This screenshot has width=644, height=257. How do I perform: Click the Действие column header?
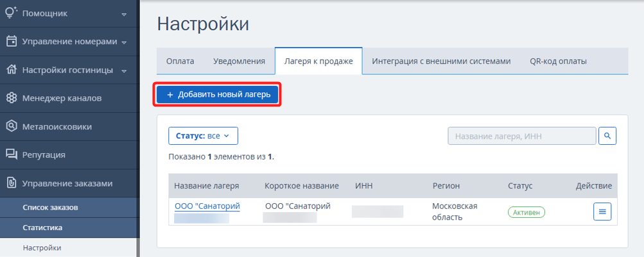pos(594,186)
